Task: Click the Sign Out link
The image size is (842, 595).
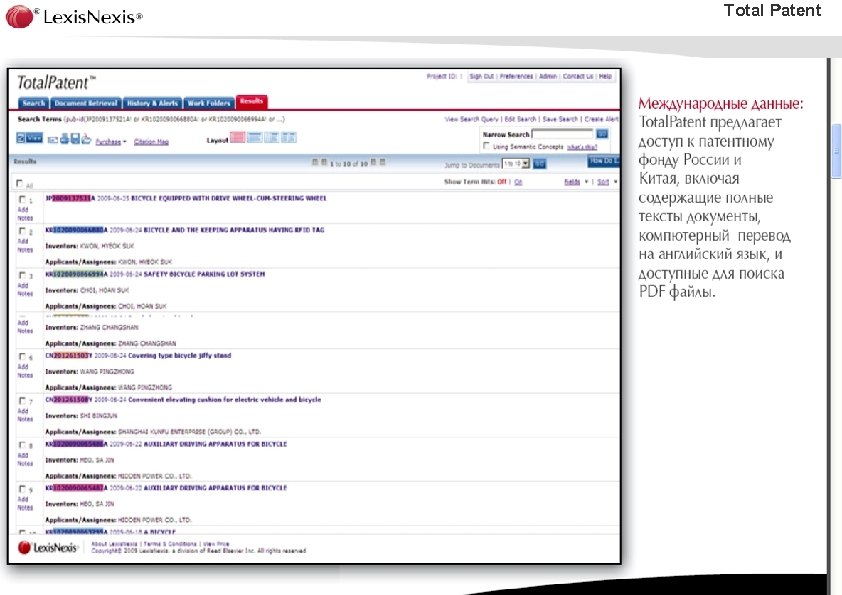Action: [481, 77]
